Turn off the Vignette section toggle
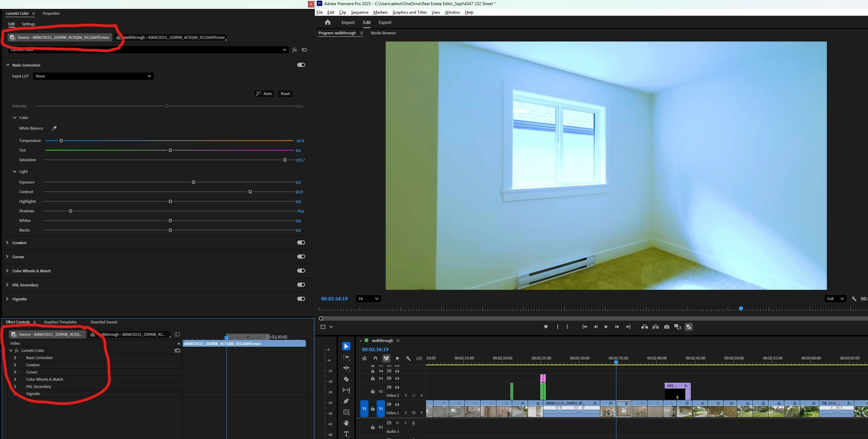 coord(301,299)
